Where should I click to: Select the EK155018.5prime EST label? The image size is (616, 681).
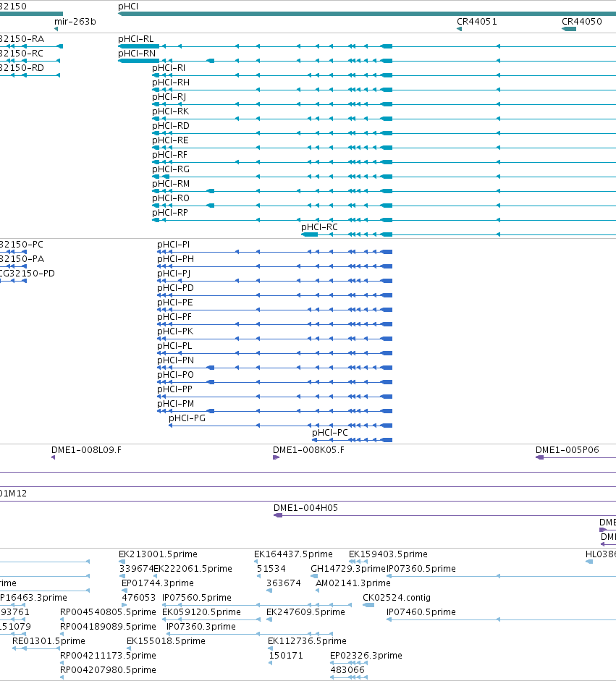(x=166, y=641)
